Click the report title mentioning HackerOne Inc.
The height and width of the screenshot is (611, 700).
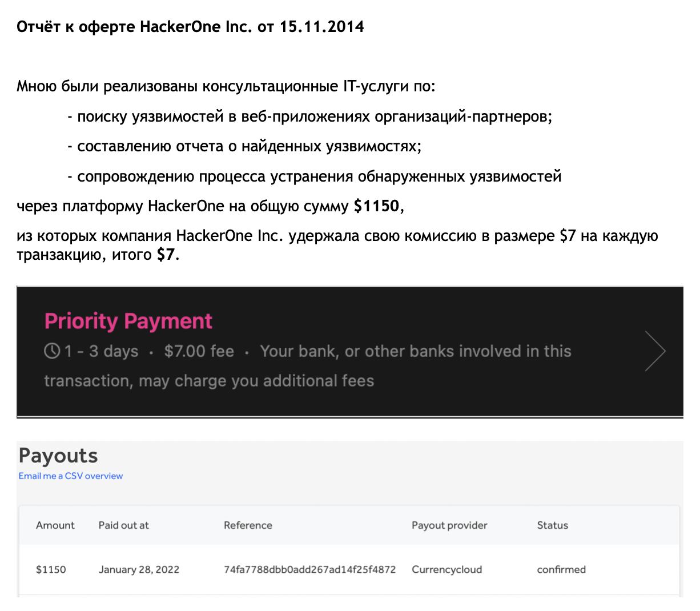click(x=190, y=27)
